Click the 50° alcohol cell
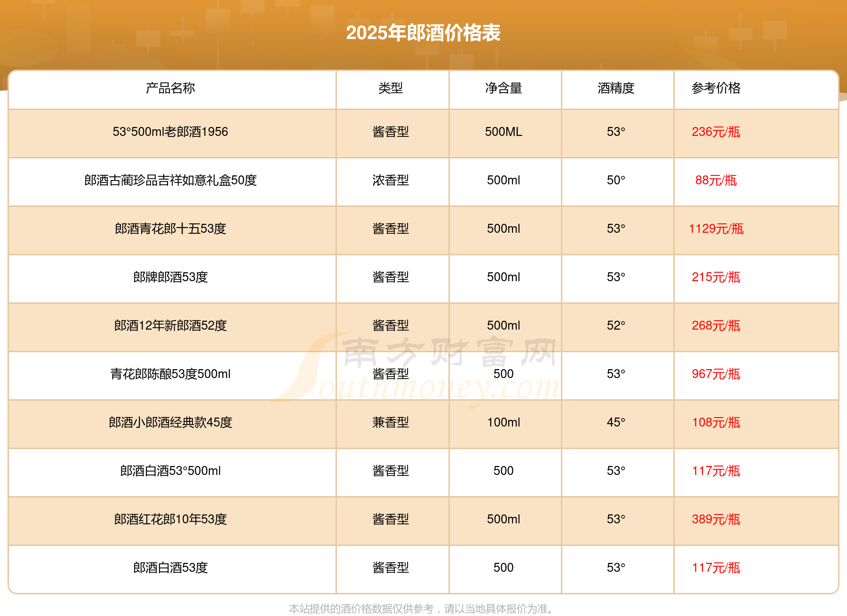This screenshot has height=616, width=847. pyautogui.click(x=616, y=180)
